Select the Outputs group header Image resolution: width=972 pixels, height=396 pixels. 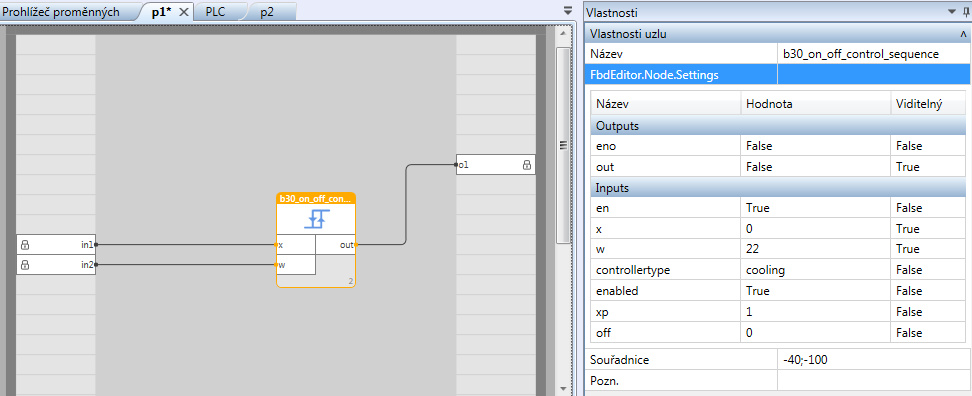point(778,126)
